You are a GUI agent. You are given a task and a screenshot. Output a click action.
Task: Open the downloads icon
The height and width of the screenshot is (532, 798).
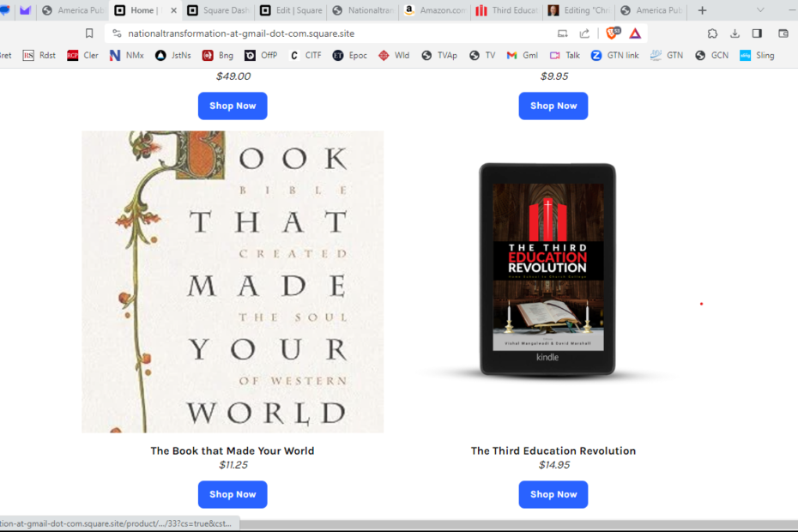pyautogui.click(x=735, y=33)
